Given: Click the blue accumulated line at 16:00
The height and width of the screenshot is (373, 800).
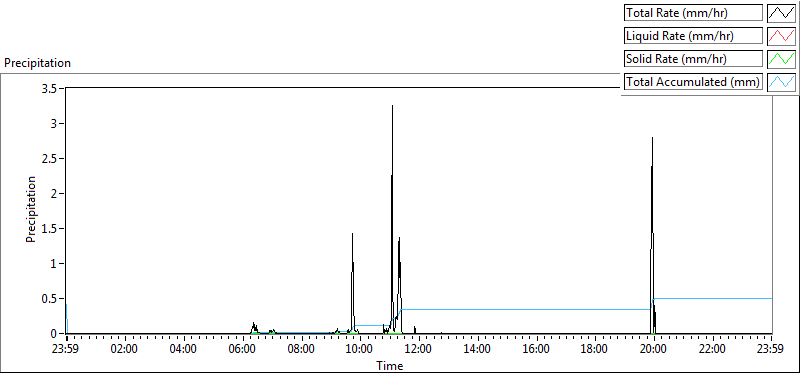Looking at the screenshot, I should coord(536,309).
